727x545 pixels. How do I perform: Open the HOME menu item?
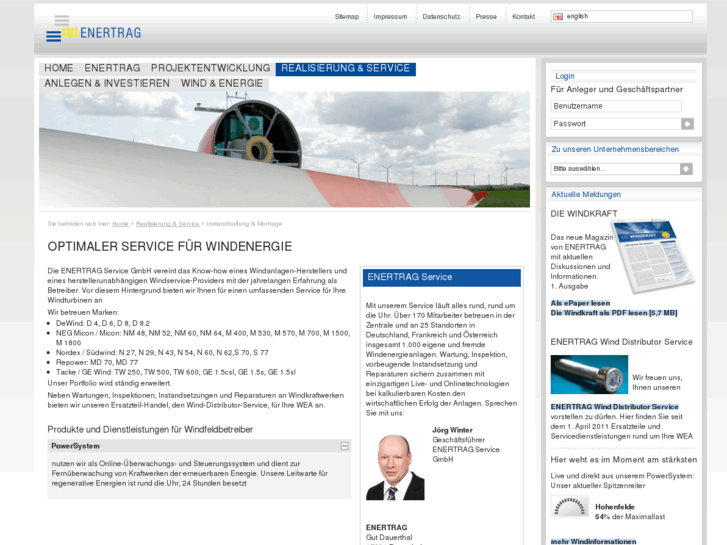(59, 68)
